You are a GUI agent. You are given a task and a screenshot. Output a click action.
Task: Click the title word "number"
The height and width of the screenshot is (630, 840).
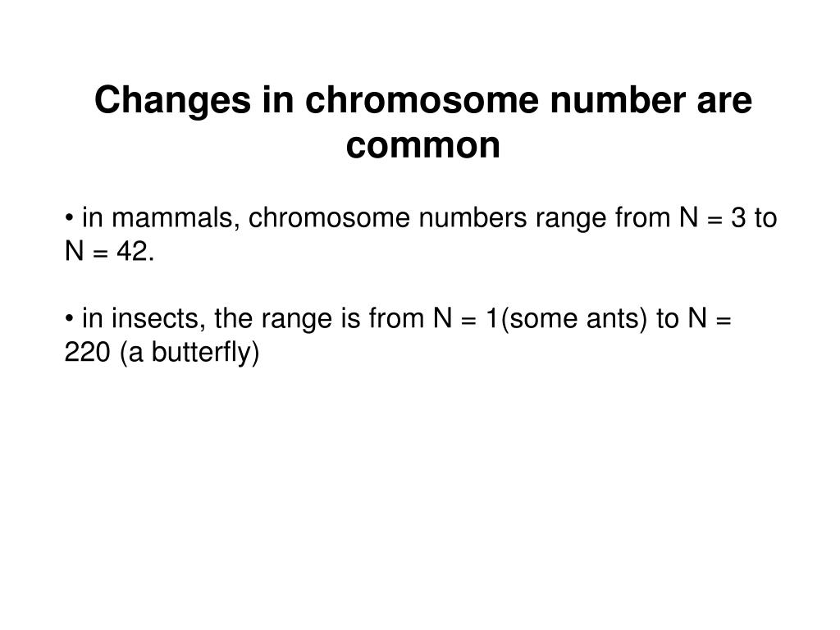click(618, 99)
